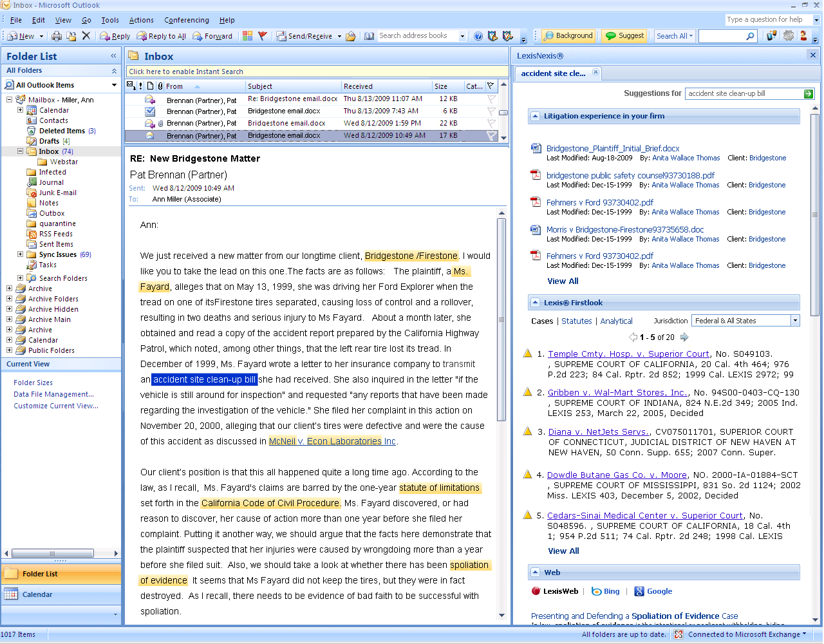
Task: Click the open envelope icon after Send/Receive
Action: click(351, 36)
